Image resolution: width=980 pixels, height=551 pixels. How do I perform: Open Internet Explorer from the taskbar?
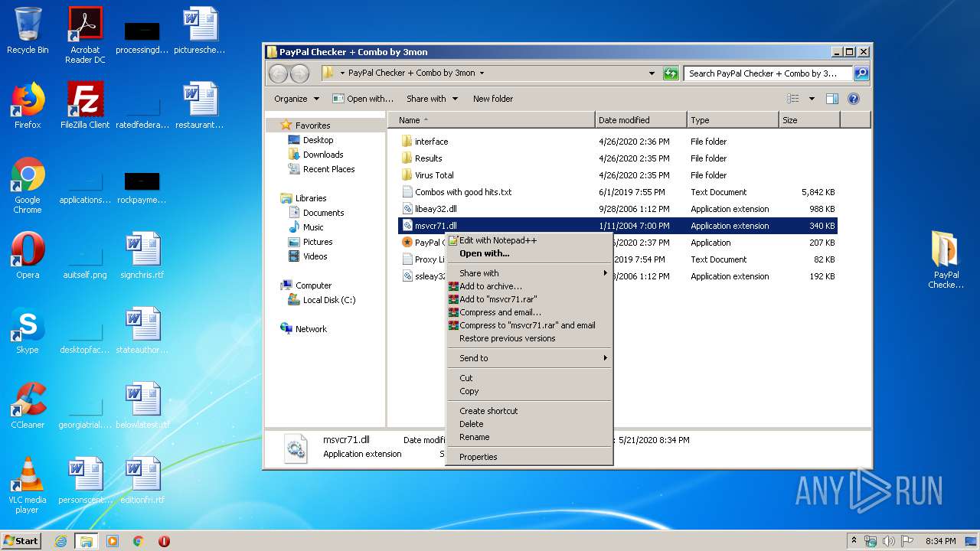click(60, 541)
